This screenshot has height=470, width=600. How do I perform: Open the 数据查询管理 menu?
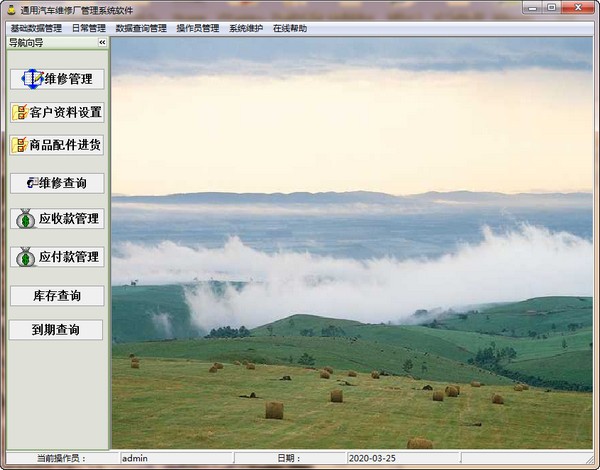141,28
